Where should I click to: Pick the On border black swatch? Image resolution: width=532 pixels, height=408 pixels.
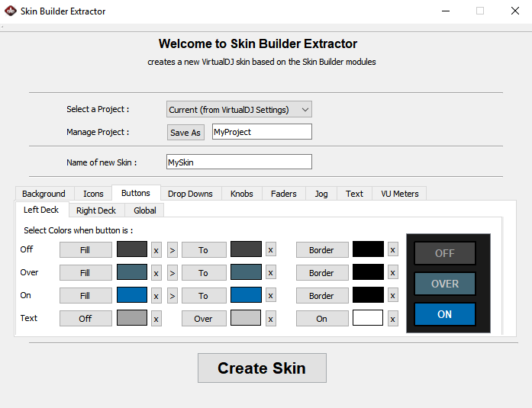[x=368, y=295]
